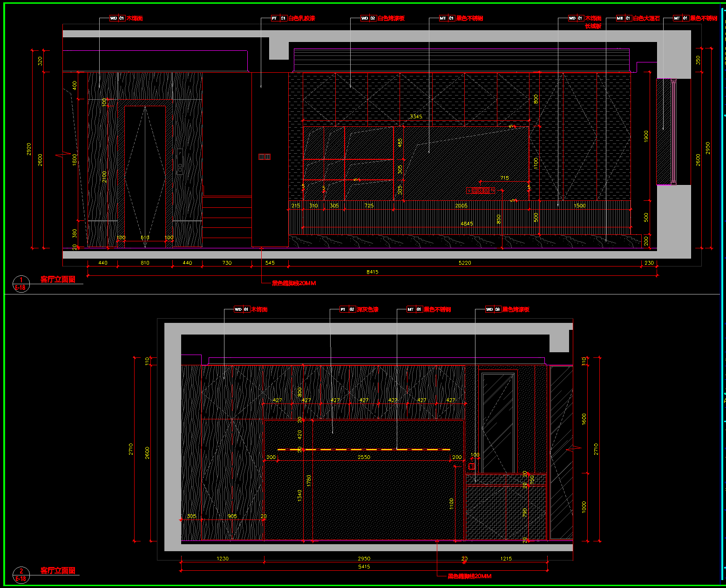Click the 5220 dimension text
The height and width of the screenshot is (588, 726).
tap(465, 263)
